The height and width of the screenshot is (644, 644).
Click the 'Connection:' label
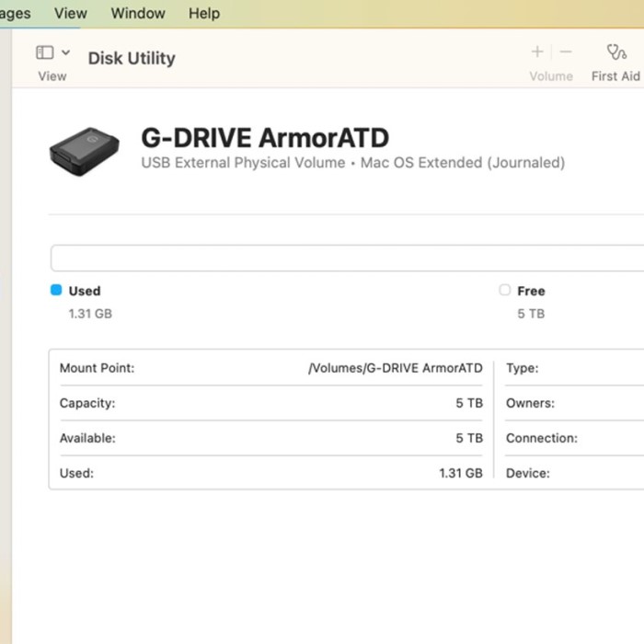click(x=542, y=438)
